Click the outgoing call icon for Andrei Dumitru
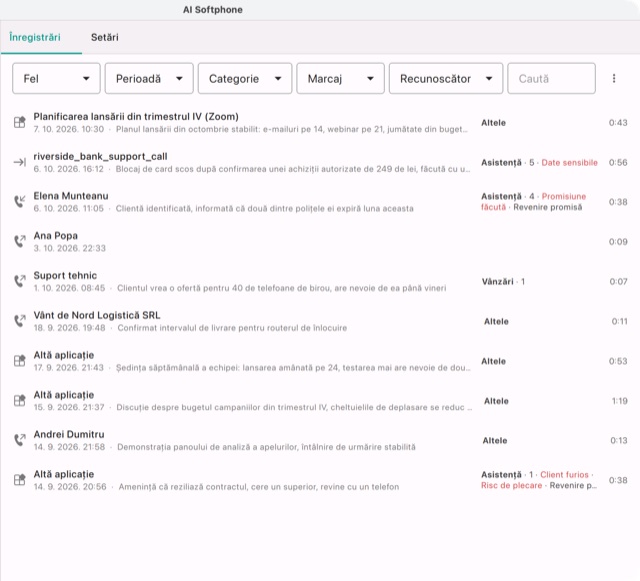The height and width of the screenshot is (581, 640). (x=20, y=440)
